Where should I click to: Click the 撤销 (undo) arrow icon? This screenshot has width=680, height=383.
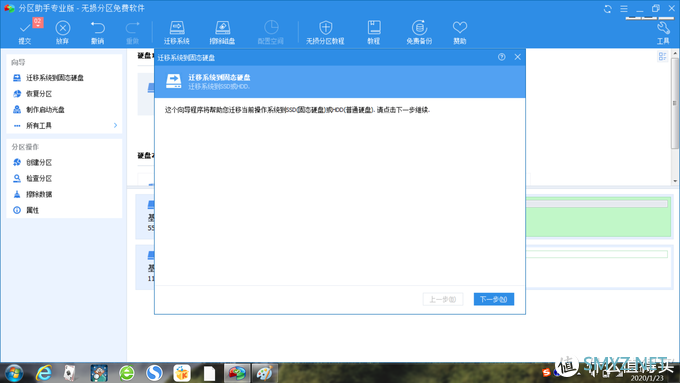click(98, 28)
